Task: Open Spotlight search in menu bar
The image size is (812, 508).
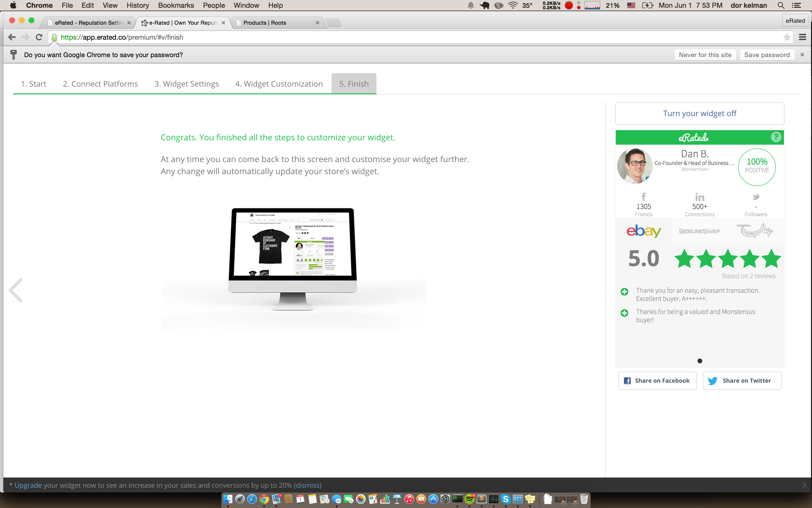Action: (781, 5)
